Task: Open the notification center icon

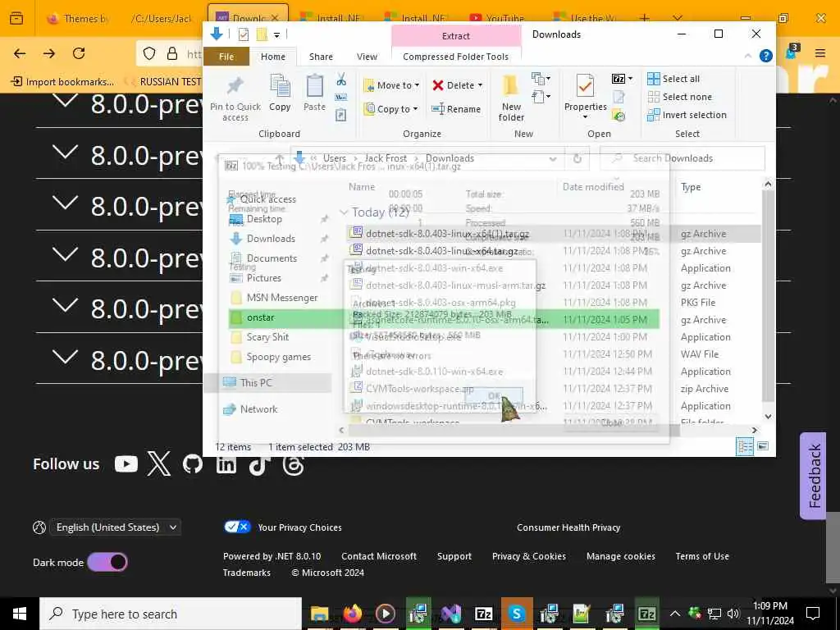Action: (x=813, y=614)
